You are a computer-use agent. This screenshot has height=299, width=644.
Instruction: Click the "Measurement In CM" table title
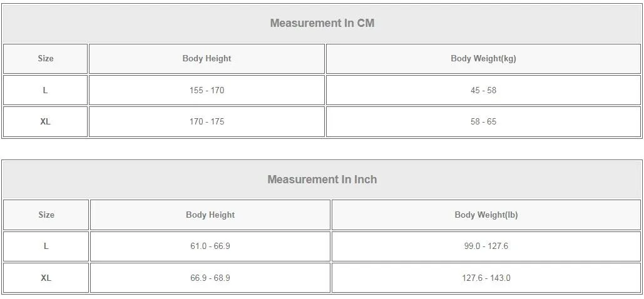click(322, 23)
